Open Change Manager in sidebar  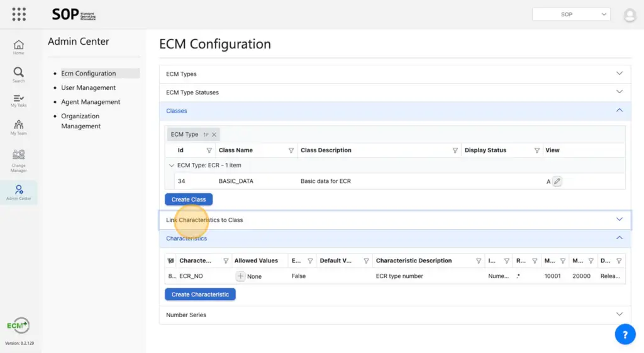pyautogui.click(x=19, y=160)
